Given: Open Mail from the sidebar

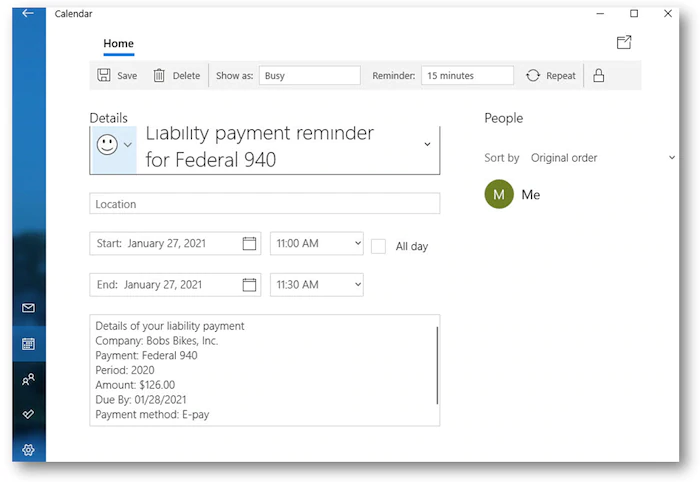Looking at the screenshot, I should tap(28, 308).
